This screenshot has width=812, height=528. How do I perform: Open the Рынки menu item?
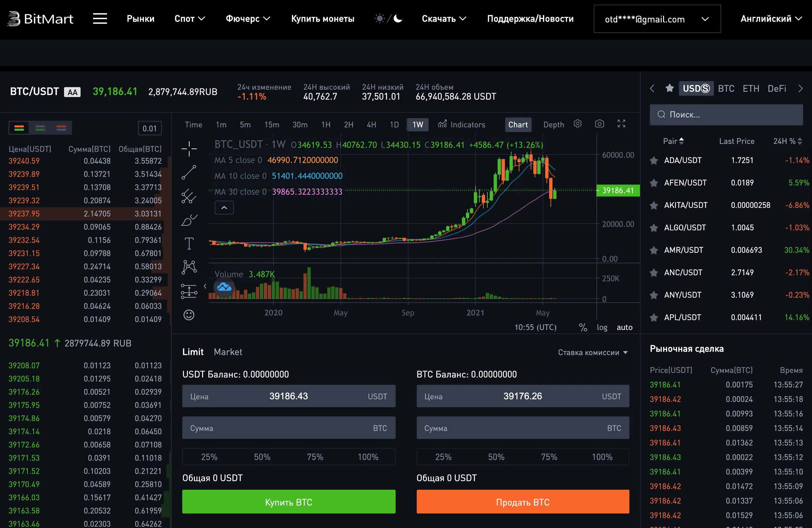tap(141, 18)
